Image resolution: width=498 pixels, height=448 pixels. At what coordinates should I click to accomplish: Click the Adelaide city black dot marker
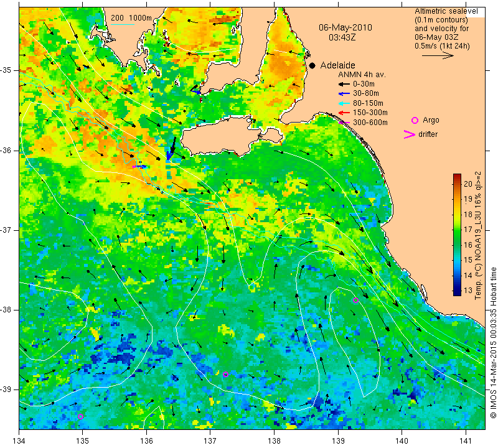(312, 65)
